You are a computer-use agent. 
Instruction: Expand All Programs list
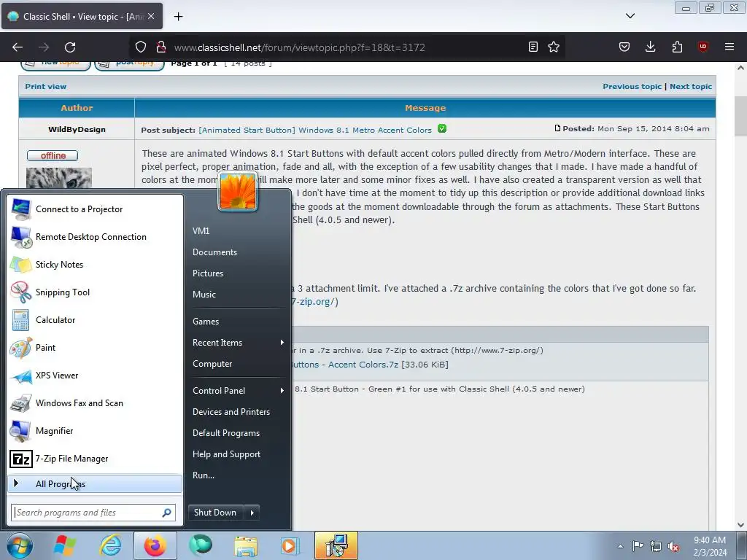(x=95, y=484)
